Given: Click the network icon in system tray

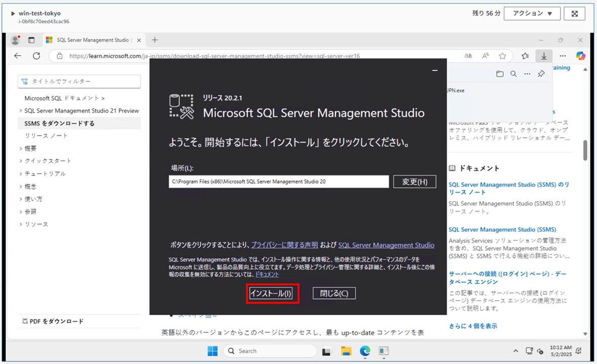Looking at the screenshot, I should (529, 351).
